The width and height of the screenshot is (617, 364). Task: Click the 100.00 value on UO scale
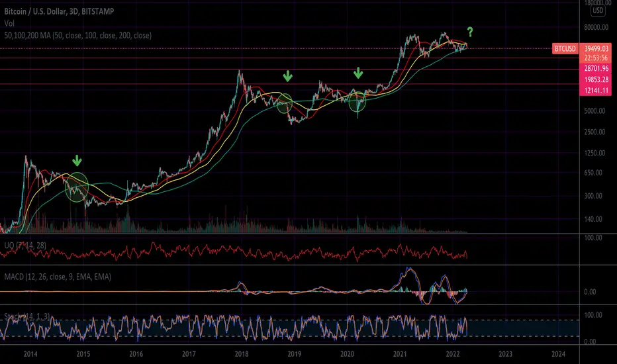pos(593,238)
